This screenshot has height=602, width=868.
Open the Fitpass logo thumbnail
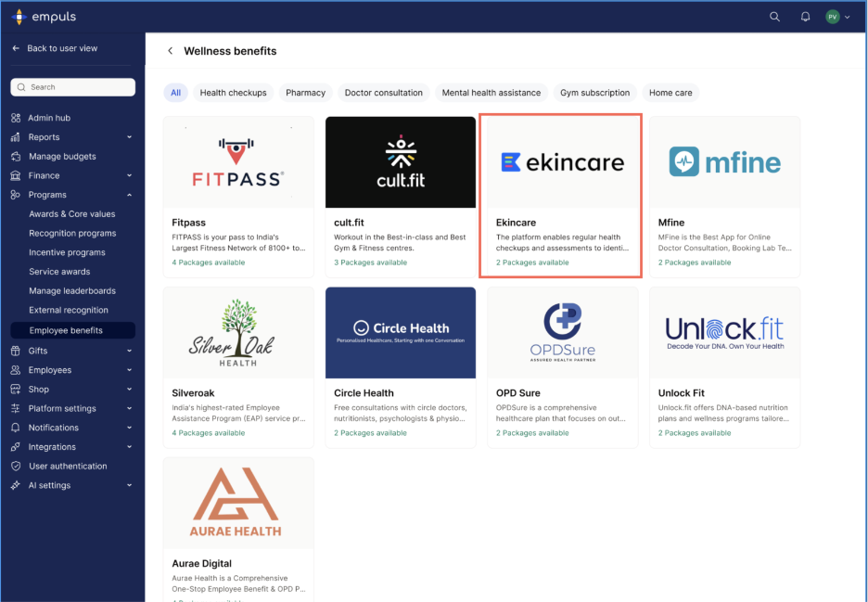238,162
